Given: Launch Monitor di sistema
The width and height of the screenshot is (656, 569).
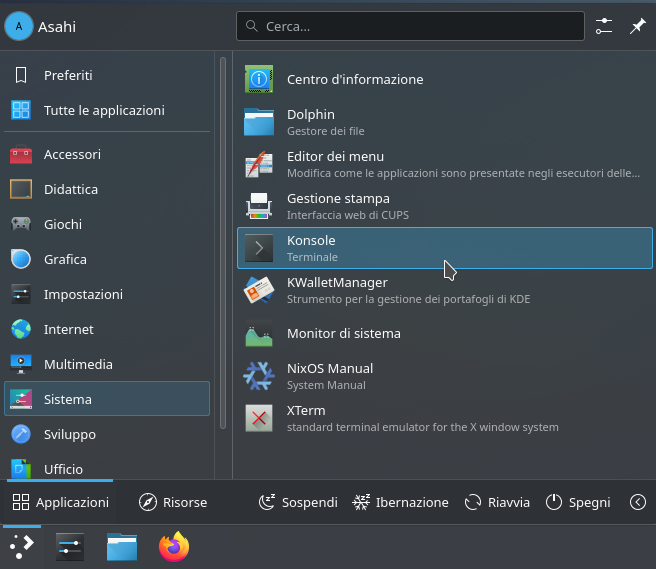Looking at the screenshot, I should tap(444, 333).
